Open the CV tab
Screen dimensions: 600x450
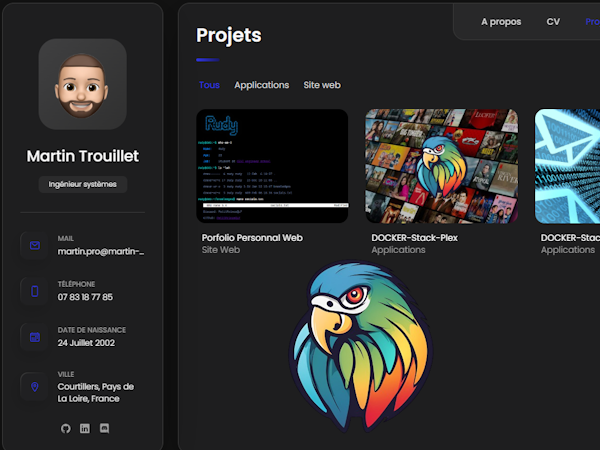[x=553, y=22]
